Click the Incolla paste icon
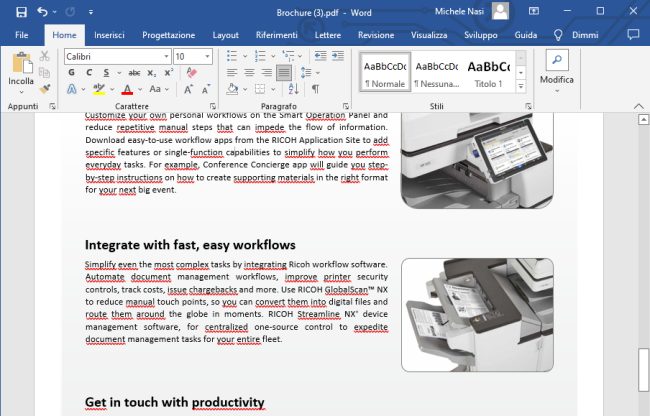The width and height of the screenshot is (650, 416). (22, 63)
